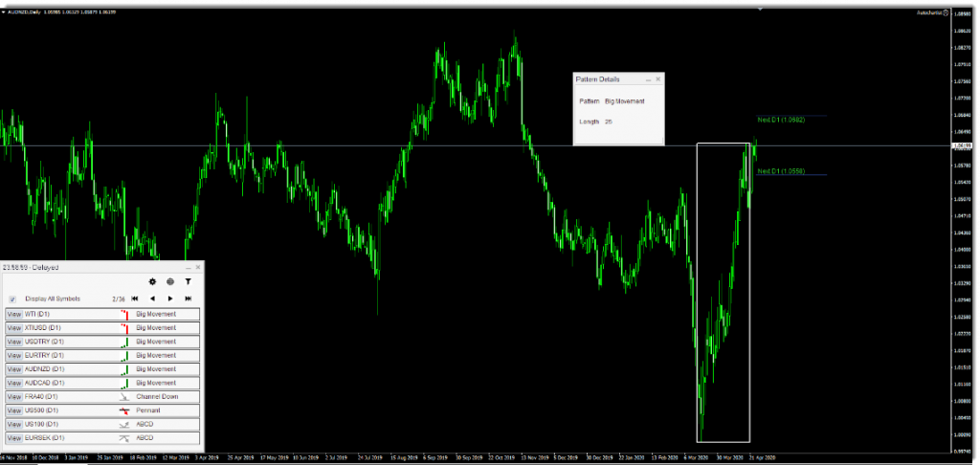Screen dimensions: 980x465
Task: Click the upper Next D1 (1.0682) forecast level
Action: [x=781, y=120]
